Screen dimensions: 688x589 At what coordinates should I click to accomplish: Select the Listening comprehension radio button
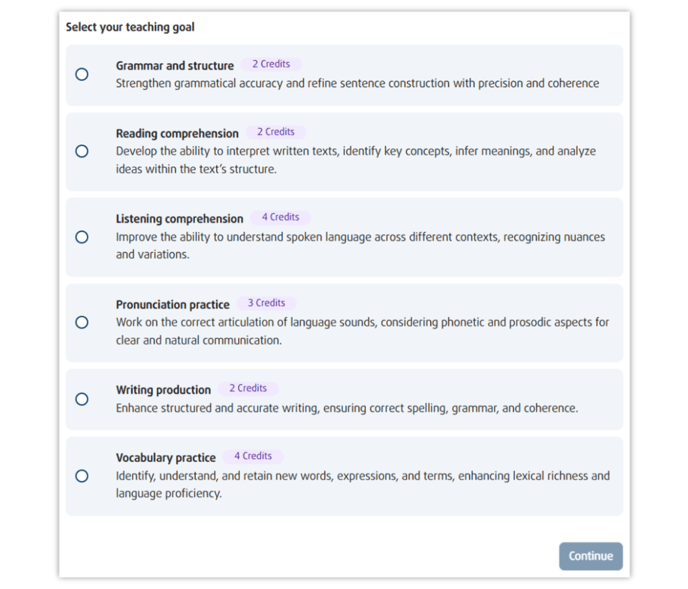pyautogui.click(x=82, y=237)
